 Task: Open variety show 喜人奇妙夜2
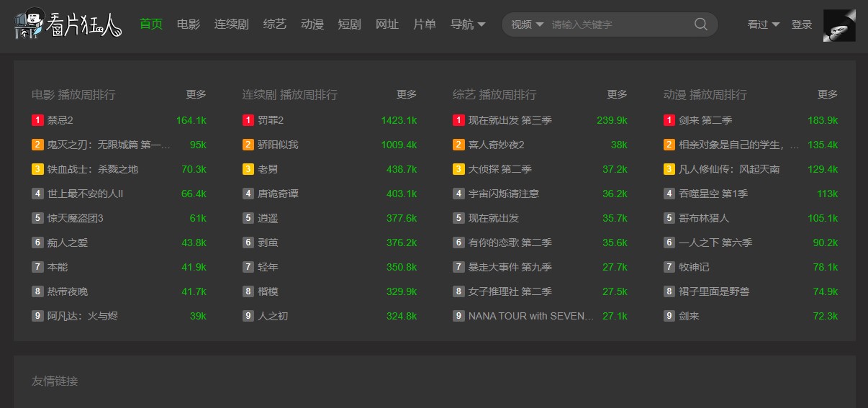coord(497,145)
